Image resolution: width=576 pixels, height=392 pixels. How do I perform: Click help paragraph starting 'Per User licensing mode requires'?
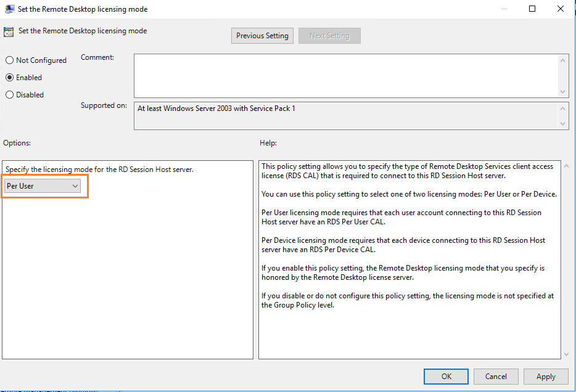(401, 217)
